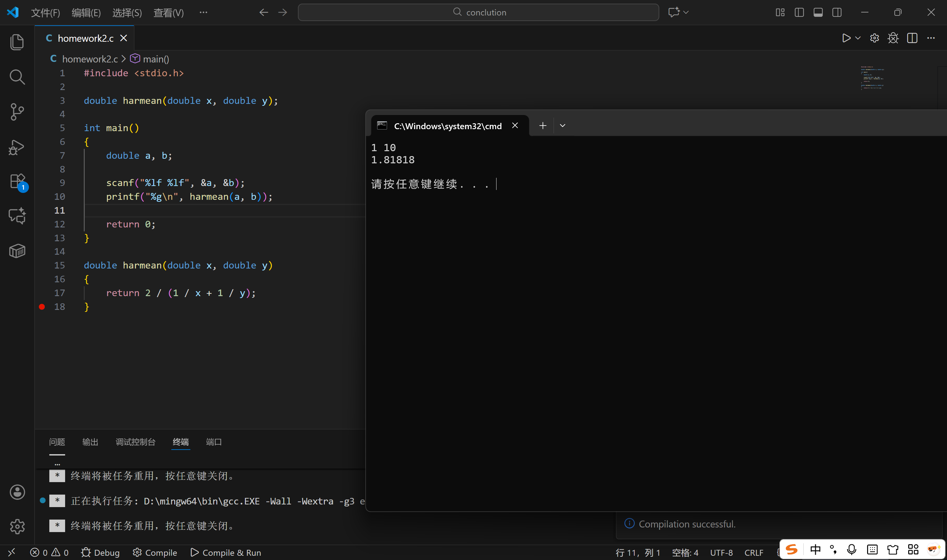Open the Accounts icon in activity bar
947x560 pixels.
(17, 492)
